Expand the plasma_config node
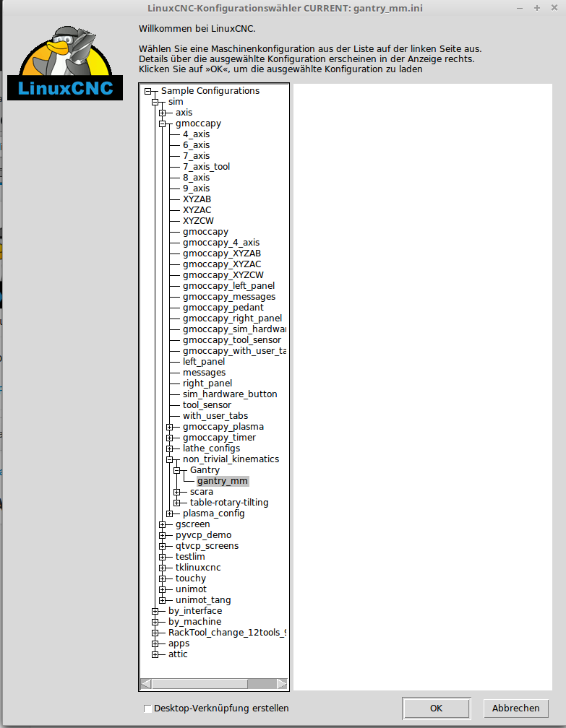Viewport: 566px width, 728px height. click(x=170, y=513)
